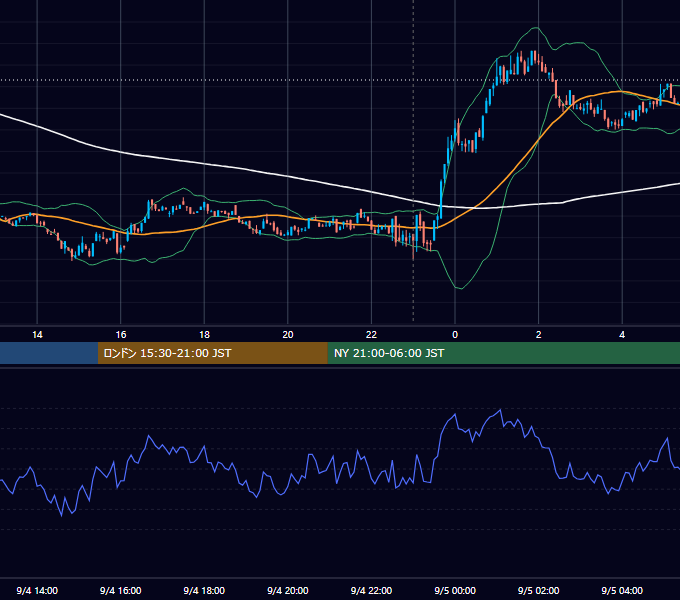The width and height of the screenshot is (680, 600).
Task: Click hour label 14 on the price chart axis
Action: [x=37, y=334]
